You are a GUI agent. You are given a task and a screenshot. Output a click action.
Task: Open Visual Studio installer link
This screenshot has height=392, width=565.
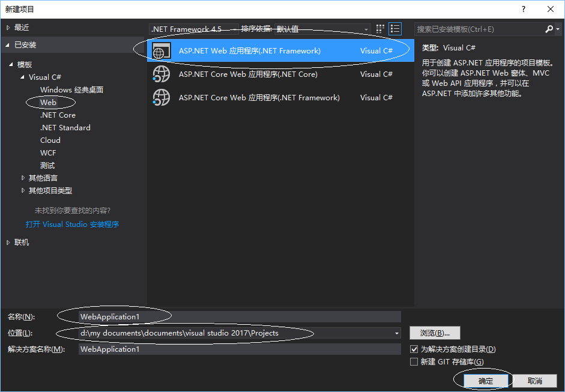click(72, 225)
